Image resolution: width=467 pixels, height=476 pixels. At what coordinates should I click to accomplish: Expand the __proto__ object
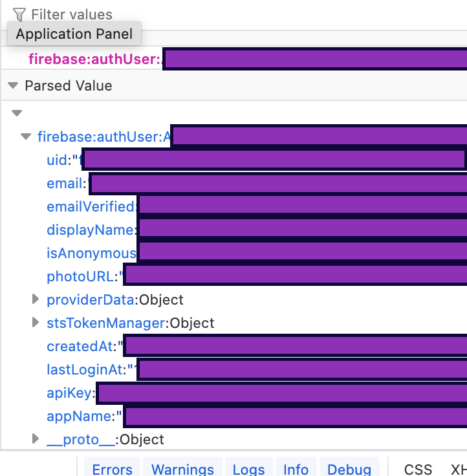[36, 438]
